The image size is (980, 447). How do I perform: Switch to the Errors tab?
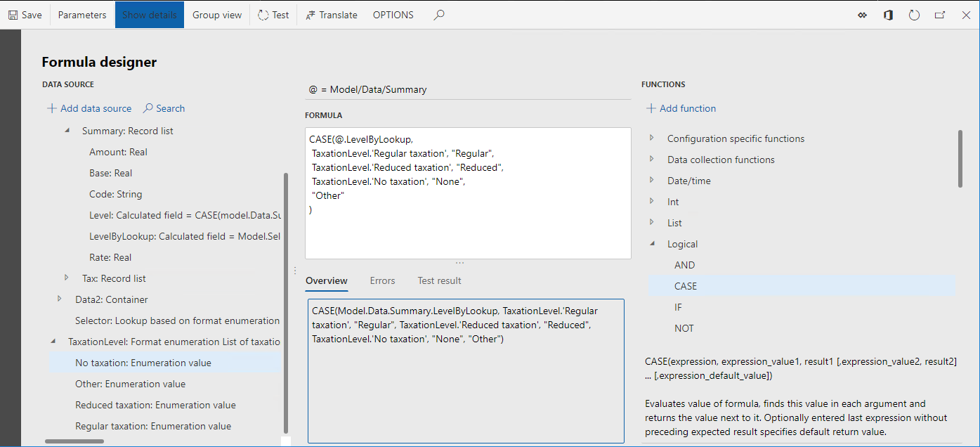382,280
